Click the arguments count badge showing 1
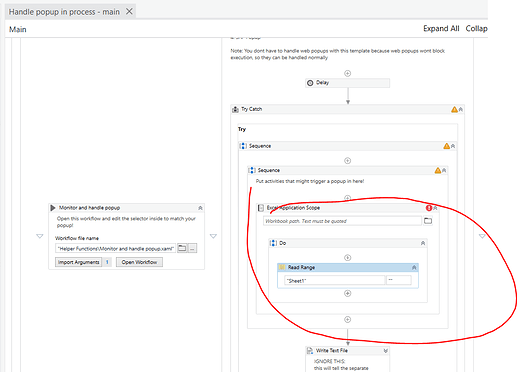This screenshot has height=372, width=517. coord(107,262)
